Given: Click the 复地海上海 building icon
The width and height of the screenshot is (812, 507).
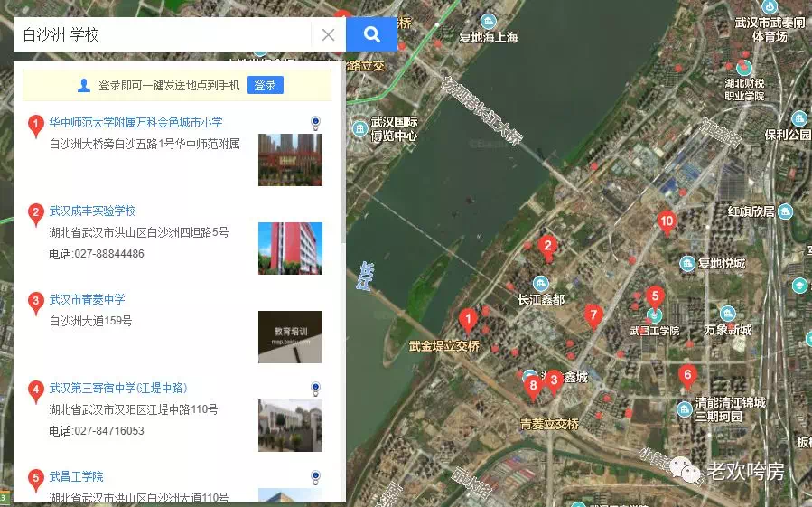Looking at the screenshot, I should coord(489,22).
